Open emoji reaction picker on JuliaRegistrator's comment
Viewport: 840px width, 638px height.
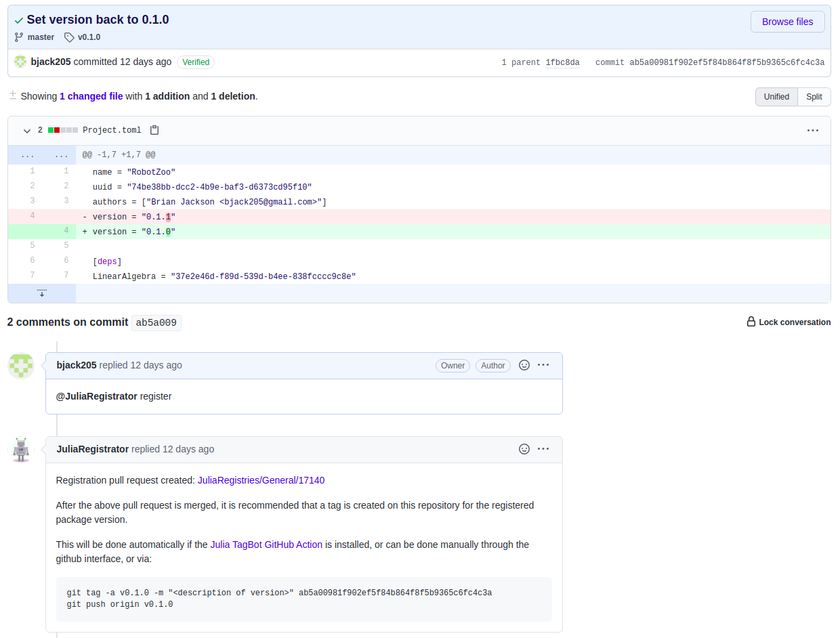524,448
